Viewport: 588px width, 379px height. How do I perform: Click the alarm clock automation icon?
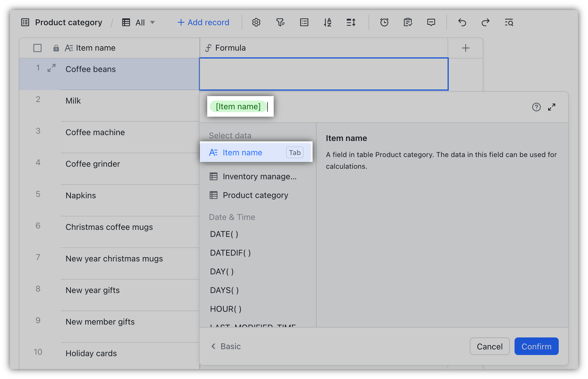coord(384,22)
